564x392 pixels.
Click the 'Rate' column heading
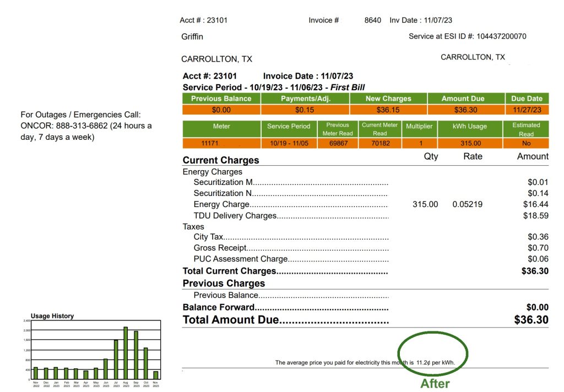pyautogui.click(x=473, y=156)
